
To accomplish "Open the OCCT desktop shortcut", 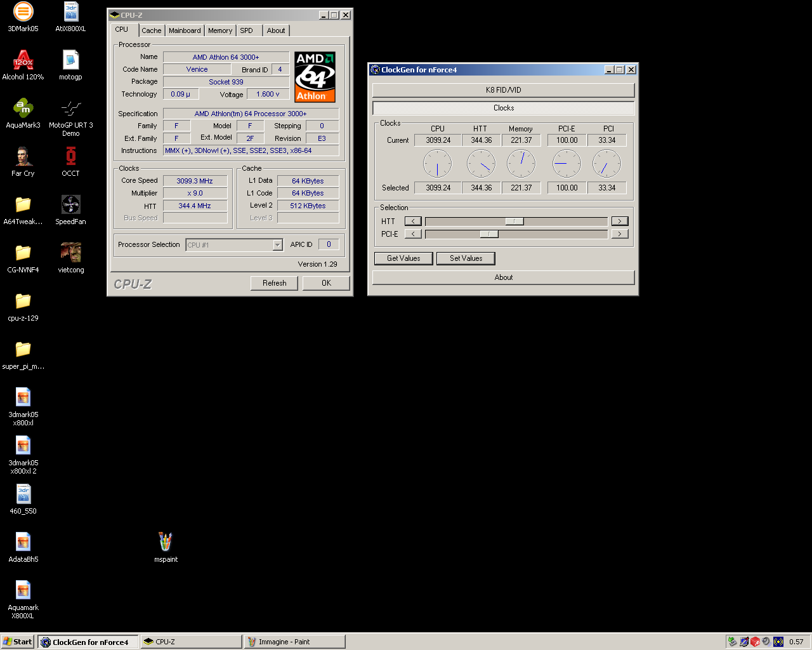I will [70, 161].
